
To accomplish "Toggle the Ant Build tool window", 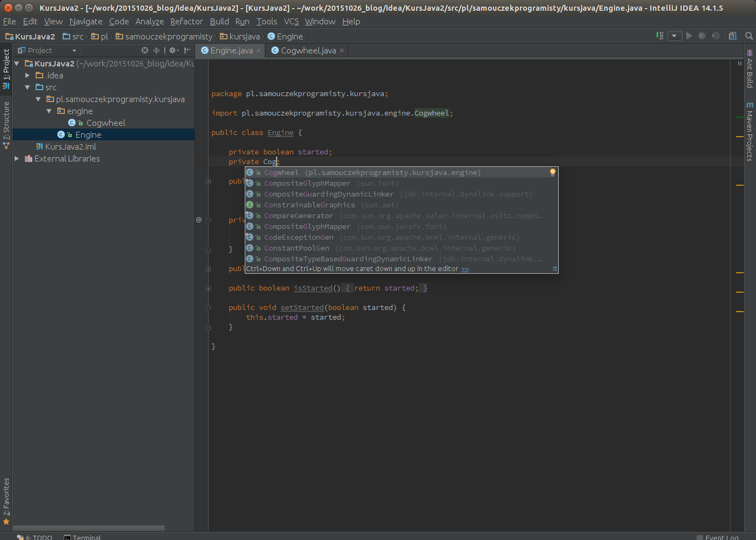I will [x=750, y=69].
